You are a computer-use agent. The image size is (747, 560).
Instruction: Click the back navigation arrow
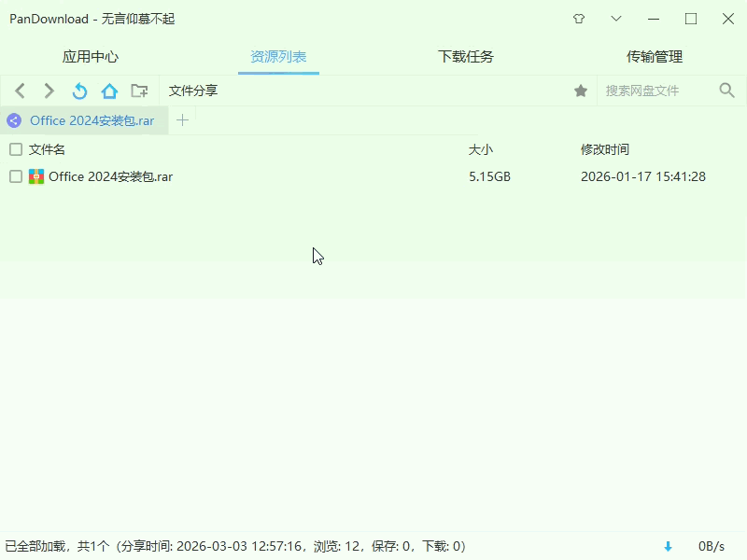click(x=20, y=91)
